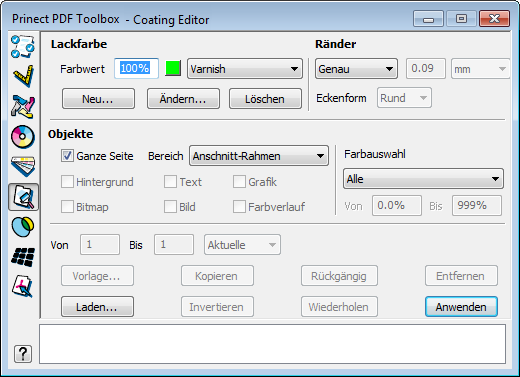Click the Farbauswahl Von 0.0% field
The width and height of the screenshot is (520, 377).
click(397, 206)
